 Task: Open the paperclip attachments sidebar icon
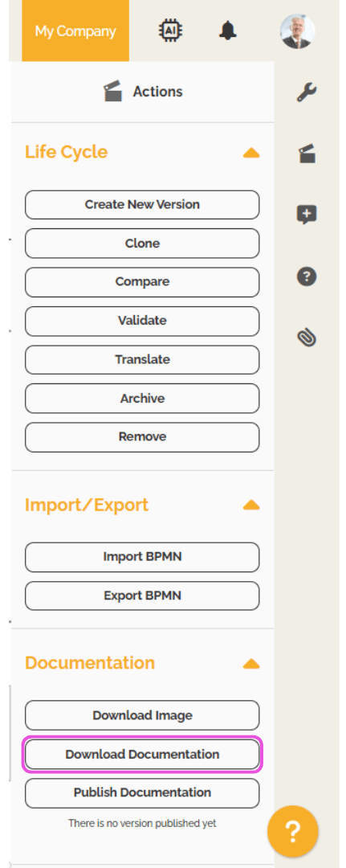306,337
